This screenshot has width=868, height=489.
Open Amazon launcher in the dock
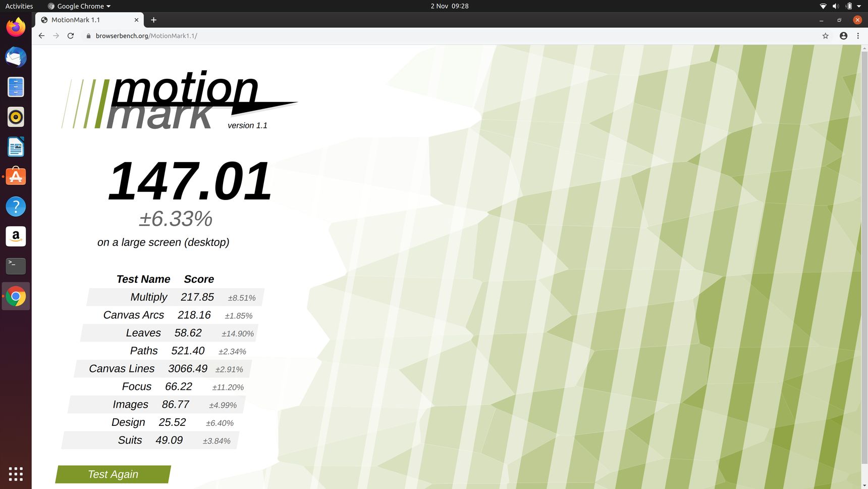click(x=16, y=236)
